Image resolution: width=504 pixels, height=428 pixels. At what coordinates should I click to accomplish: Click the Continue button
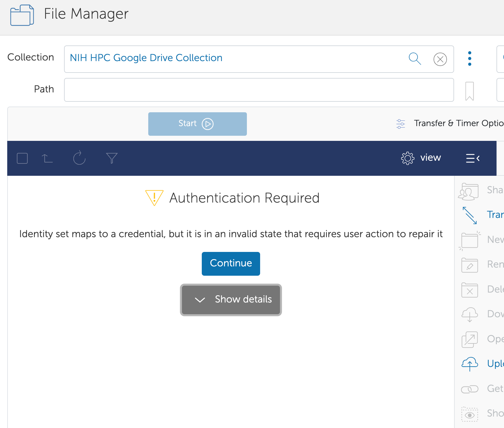pyautogui.click(x=231, y=264)
